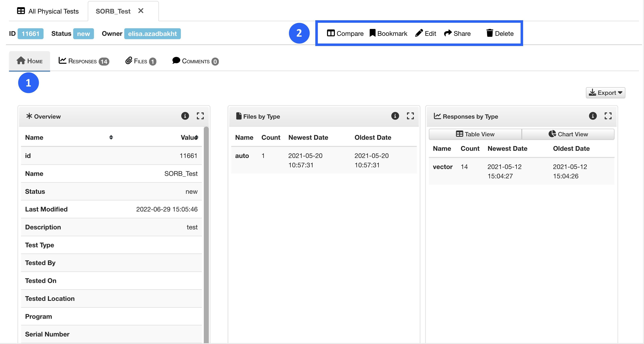Maximize Responses by Type panel

point(608,116)
